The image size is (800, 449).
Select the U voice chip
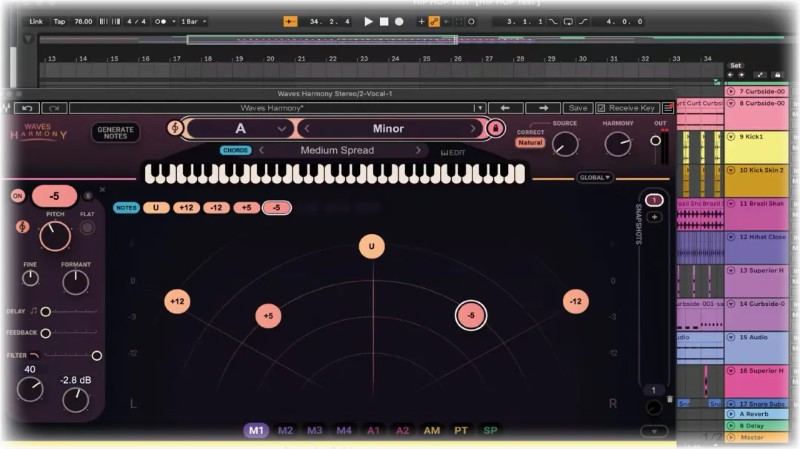[x=156, y=208]
